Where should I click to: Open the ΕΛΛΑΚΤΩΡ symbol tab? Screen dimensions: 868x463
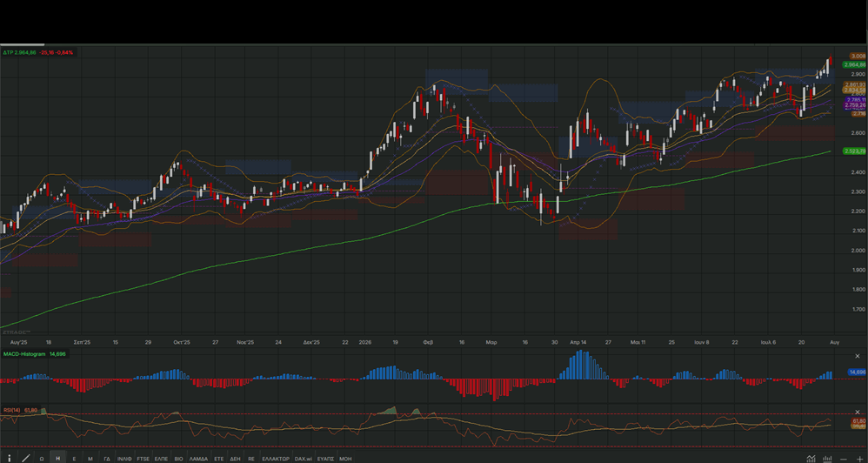pos(276,459)
